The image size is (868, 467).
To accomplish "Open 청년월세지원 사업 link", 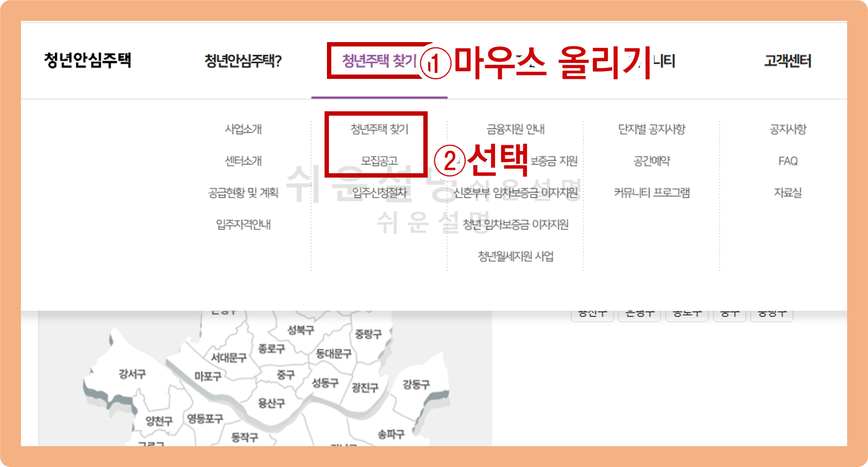I will pos(515,256).
